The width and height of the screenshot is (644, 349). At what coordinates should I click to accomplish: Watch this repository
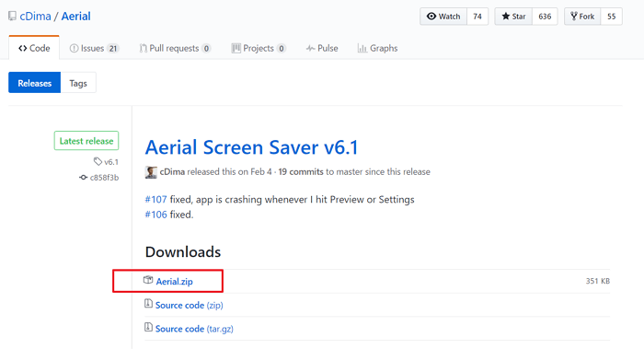click(x=443, y=17)
